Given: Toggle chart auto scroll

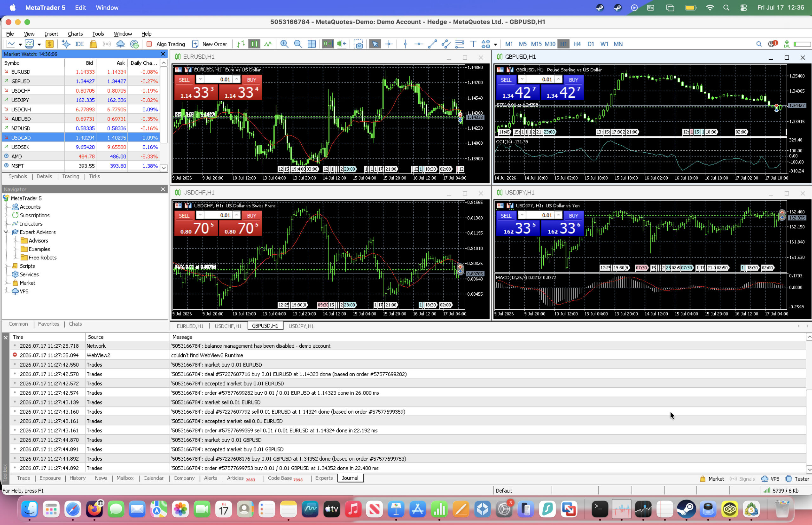Looking at the screenshot, I should (x=328, y=44).
